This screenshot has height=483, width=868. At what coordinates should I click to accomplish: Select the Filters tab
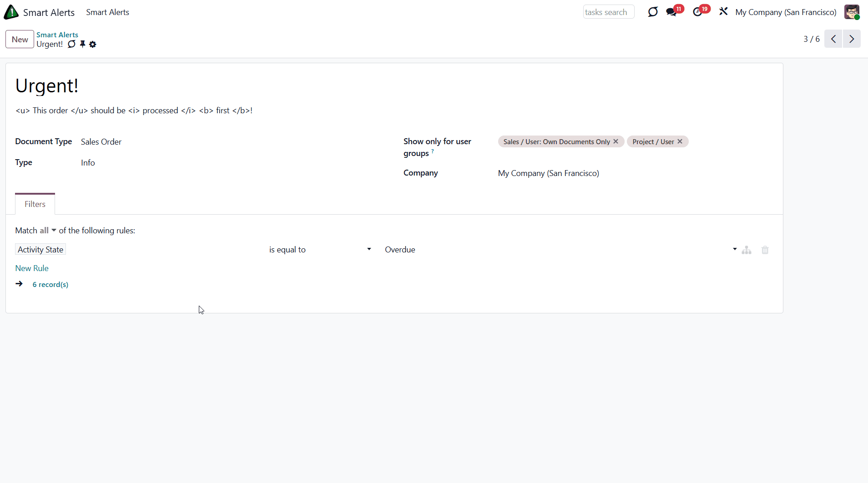click(35, 204)
